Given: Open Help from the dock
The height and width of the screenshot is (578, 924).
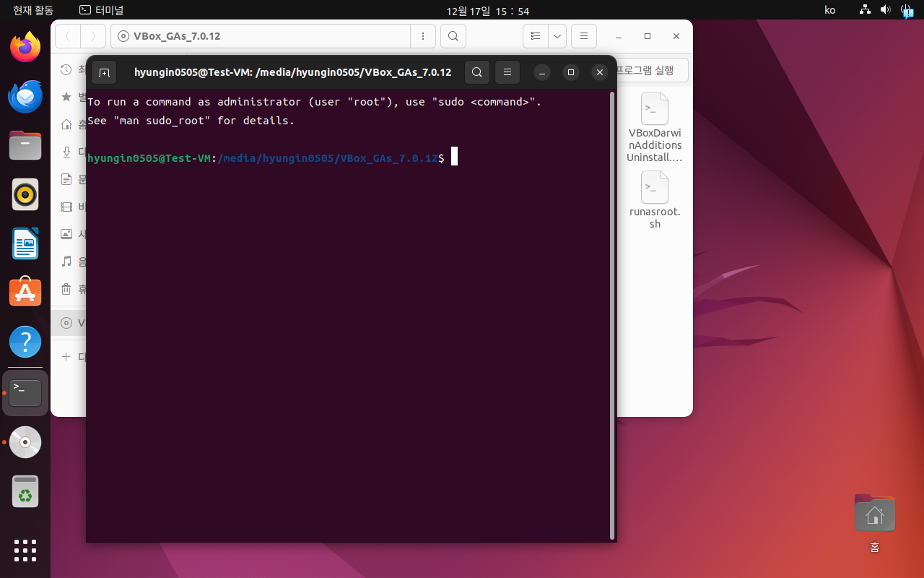Looking at the screenshot, I should coord(25,342).
